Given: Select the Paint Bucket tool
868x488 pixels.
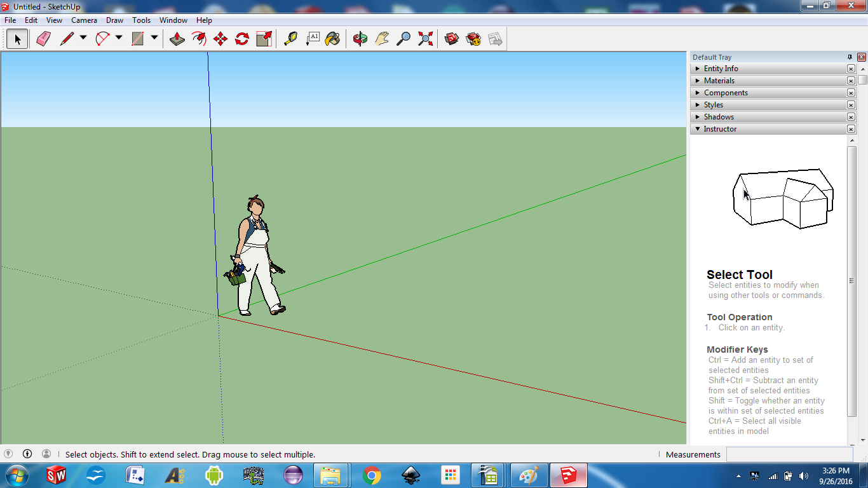Looking at the screenshot, I should 332,39.
